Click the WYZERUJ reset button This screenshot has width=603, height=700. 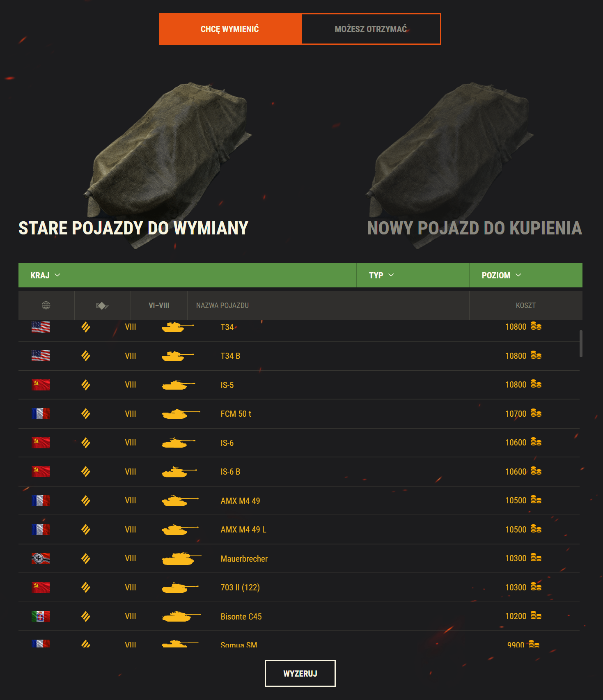(300, 673)
